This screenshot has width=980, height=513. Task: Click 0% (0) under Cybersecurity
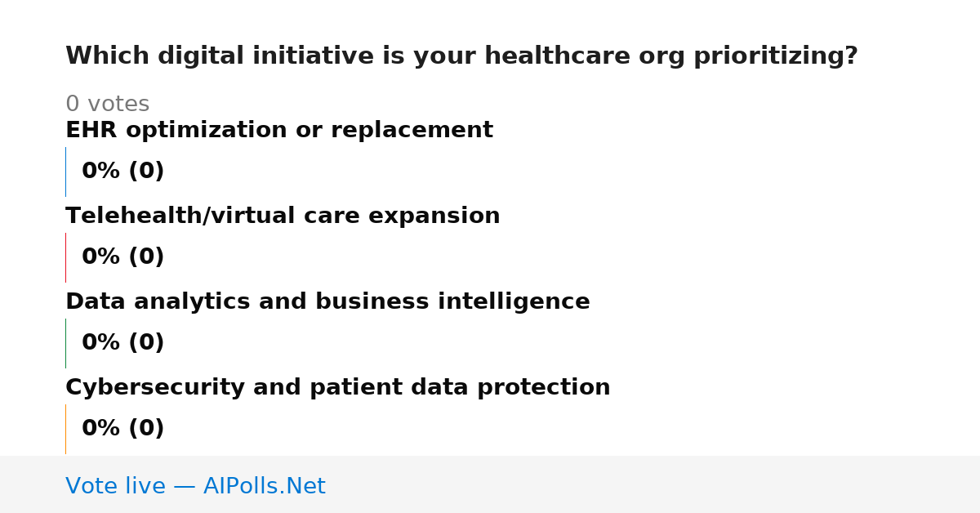point(122,429)
